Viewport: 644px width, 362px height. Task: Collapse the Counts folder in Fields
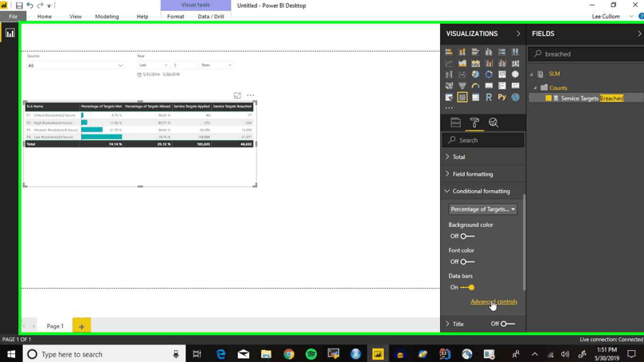535,88
